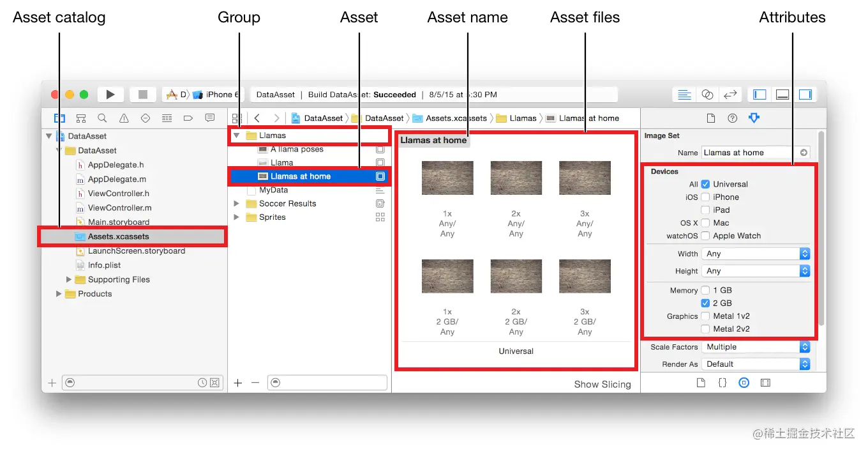868x453 pixels.
Task: Open the Render As dropdown
Action: click(x=756, y=364)
